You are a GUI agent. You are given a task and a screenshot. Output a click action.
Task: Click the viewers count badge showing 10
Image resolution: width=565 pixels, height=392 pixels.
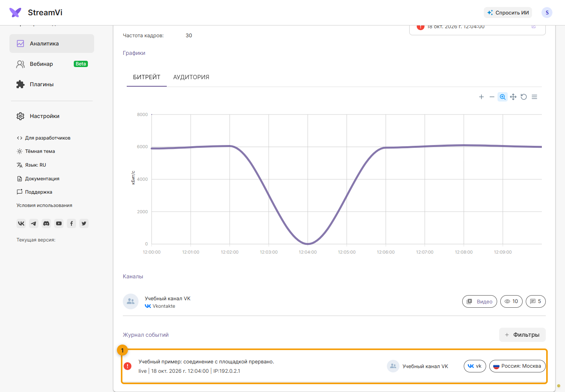coord(511,301)
